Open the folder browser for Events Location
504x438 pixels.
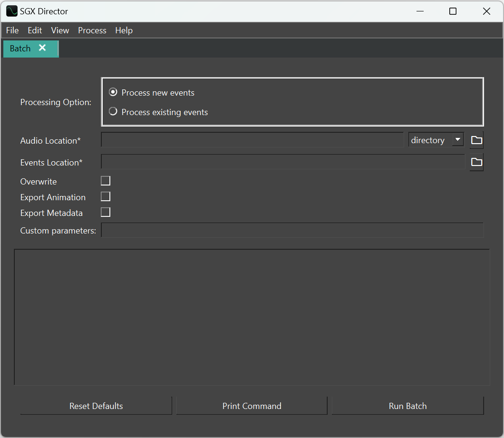[476, 162]
